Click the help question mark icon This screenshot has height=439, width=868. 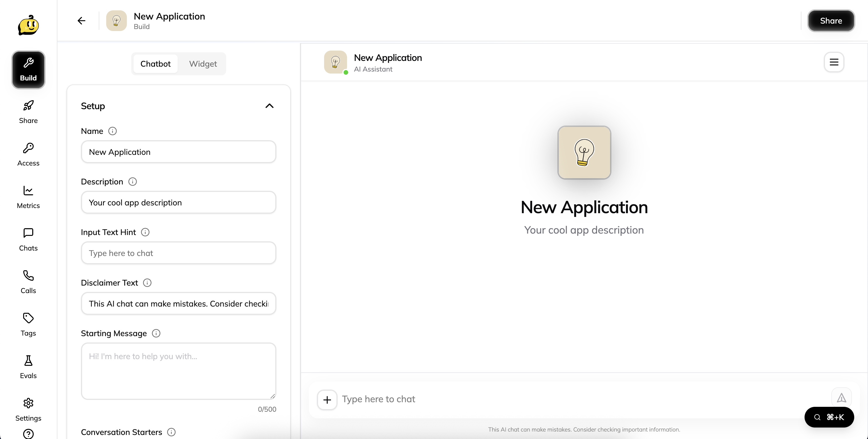coord(28,434)
